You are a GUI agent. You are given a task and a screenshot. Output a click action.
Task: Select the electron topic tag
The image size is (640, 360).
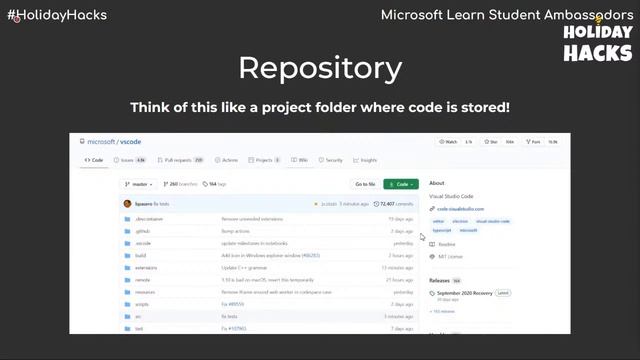(460, 221)
